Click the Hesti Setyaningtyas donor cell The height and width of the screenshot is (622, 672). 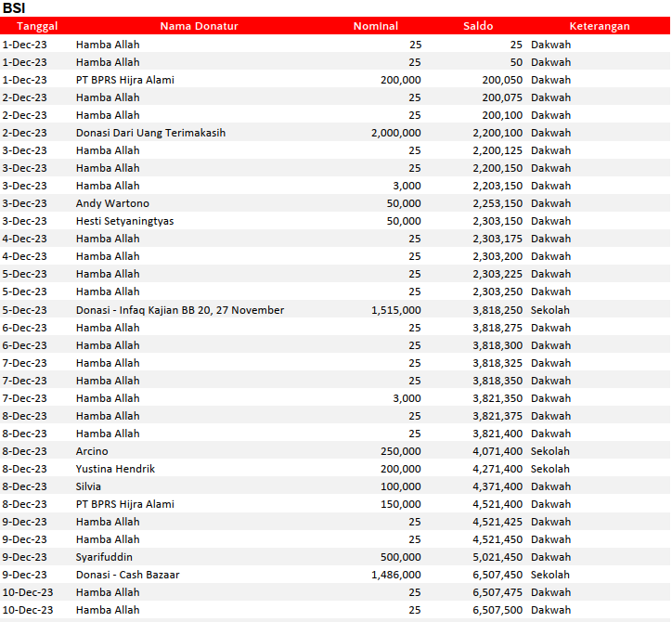124,221
